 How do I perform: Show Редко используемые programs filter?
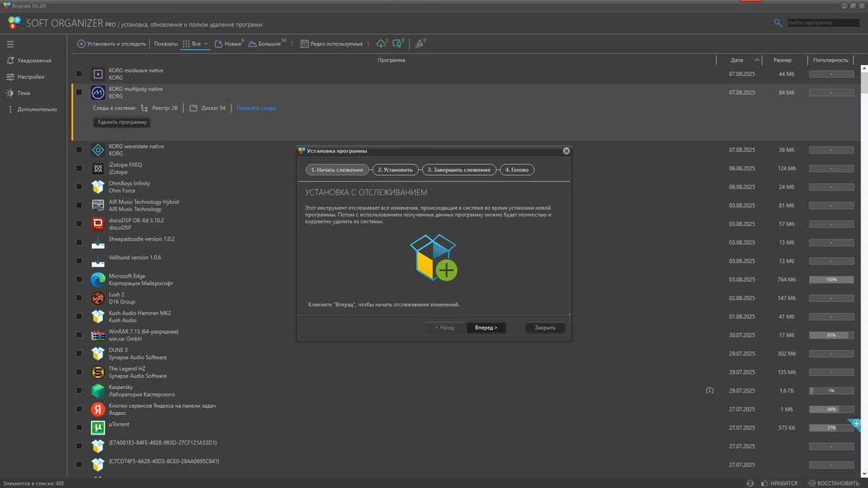[331, 44]
